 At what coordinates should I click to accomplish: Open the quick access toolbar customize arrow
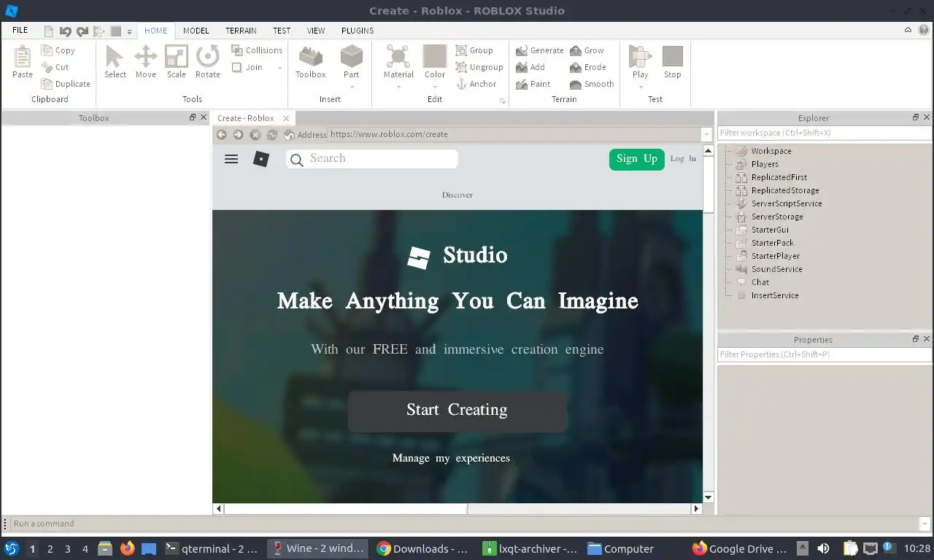coord(129,32)
